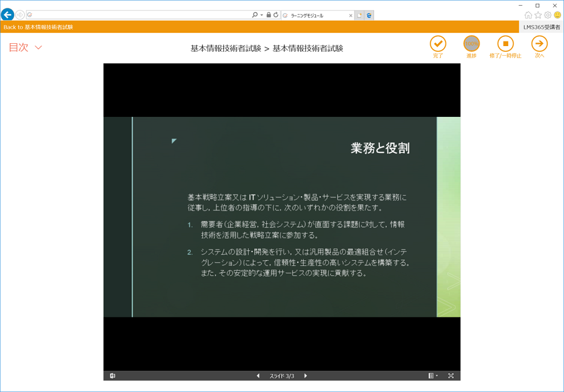Expand the 目次 table of contents
The width and height of the screenshot is (564, 392).
pos(26,48)
